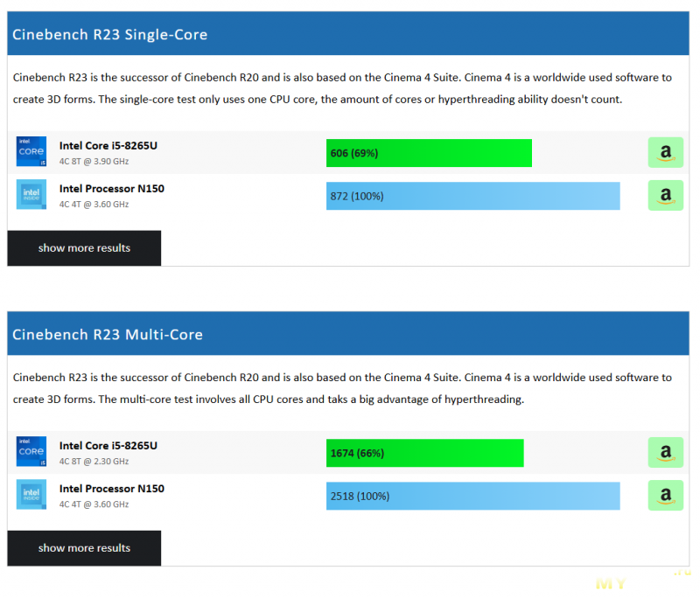The width and height of the screenshot is (700, 598).
Task: Show more results under Single-Core benchmark
Action: [x=84, y=248]
